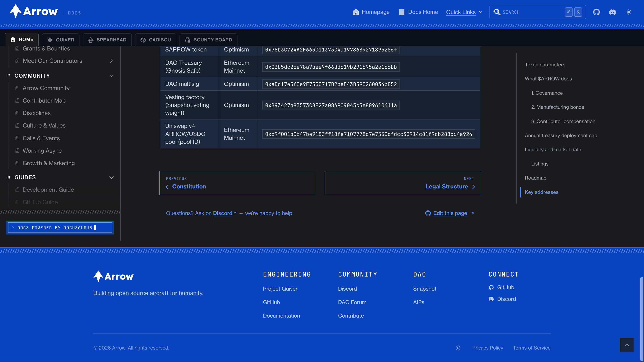
Task: Go to previous page Constitution
Action: click(237, 183)
